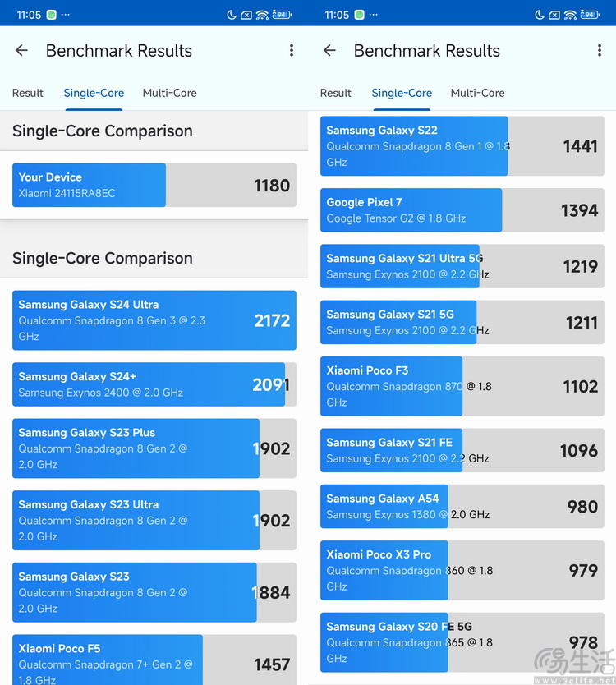Tap the back arrow in the right phone screen

(x=329, y=51)
